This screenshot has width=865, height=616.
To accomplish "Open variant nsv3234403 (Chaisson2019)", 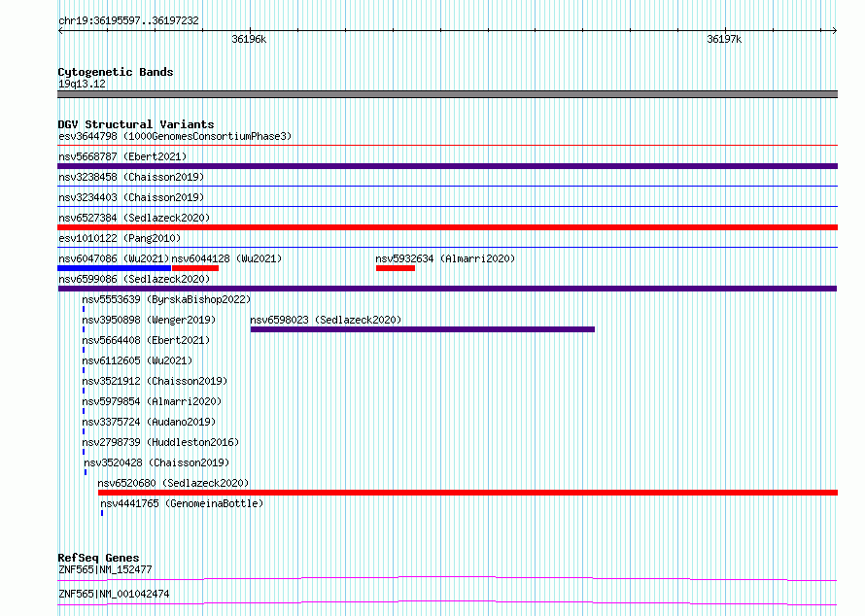I will pyautogui.click(x=131, y=197).
